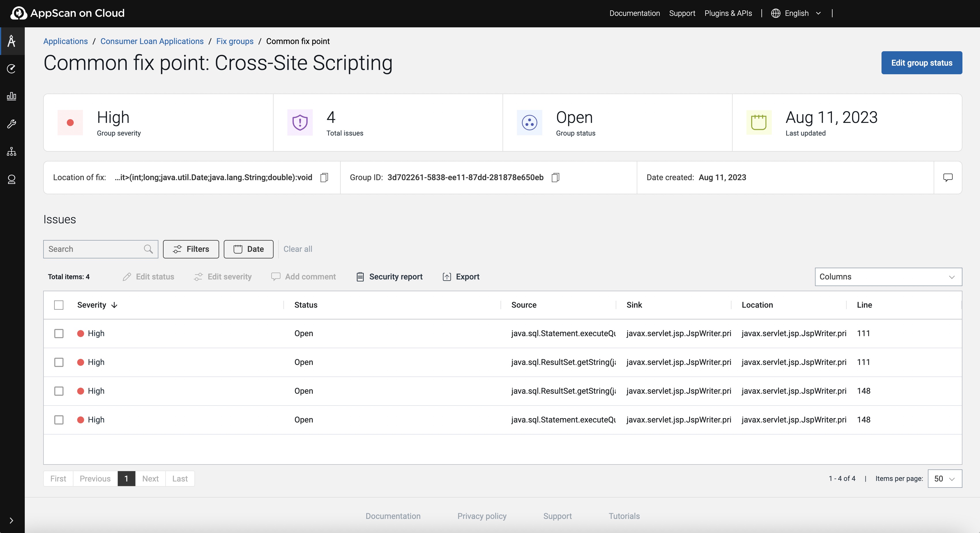Image resolution: width=980 pixels, height=533 pixels.
Task: Copy the Location of fix value
Action: pyautogui.click(x=324, y=178)
